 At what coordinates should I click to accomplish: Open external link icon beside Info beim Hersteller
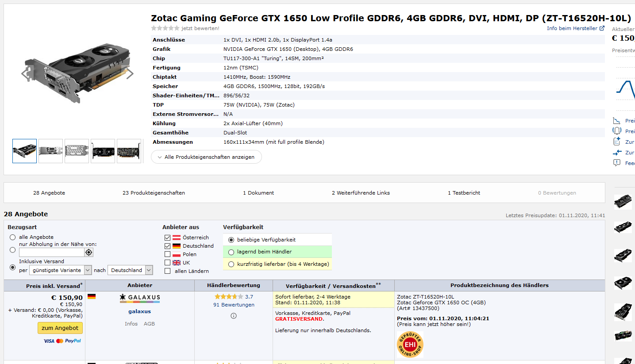point(602,28)
